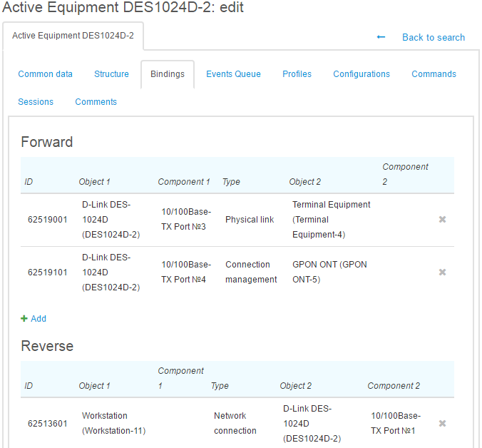Open the Events Queue tab
This screenshot has width=482, height=448.
(x=233, y=74)
